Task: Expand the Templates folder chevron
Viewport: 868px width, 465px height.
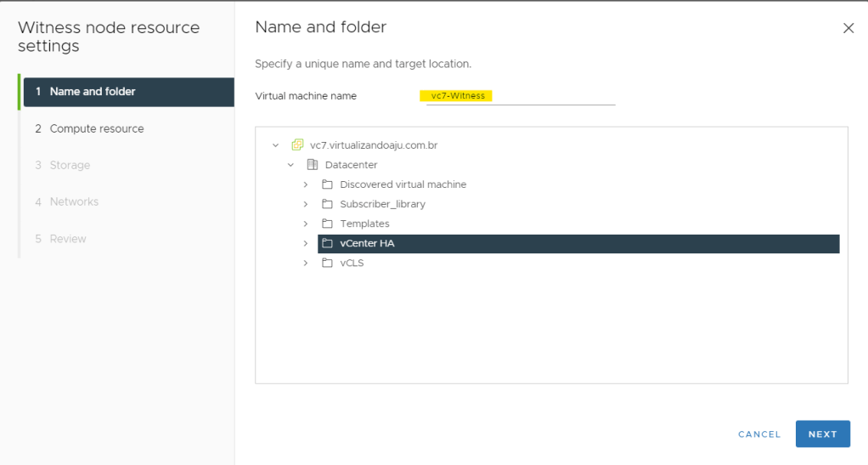Action: 306,224
